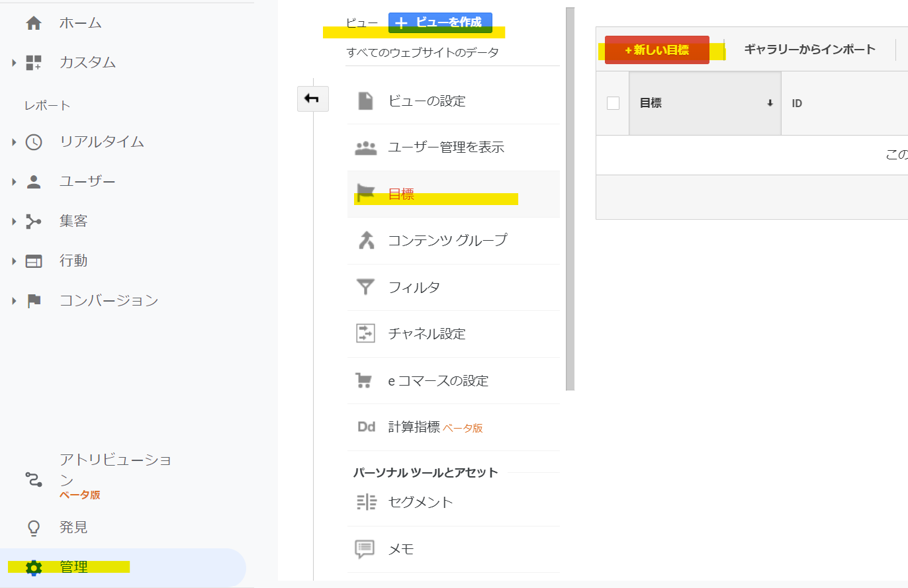Click the User person icon
Viewport: 908px width, 588px height.
coord(33,182)
